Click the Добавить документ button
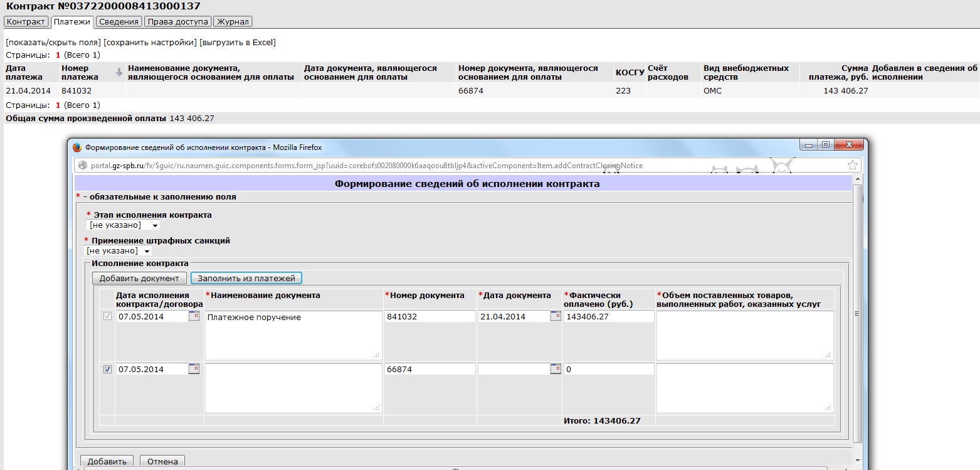The width and height of the screenshot is (980, 470). (139, 278)
